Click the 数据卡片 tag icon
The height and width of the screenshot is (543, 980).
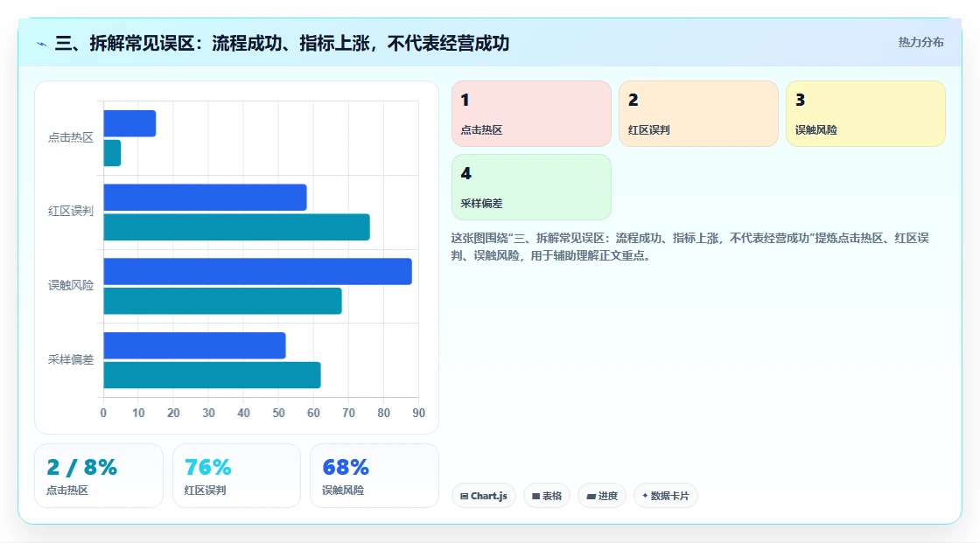tap(645, 496)
